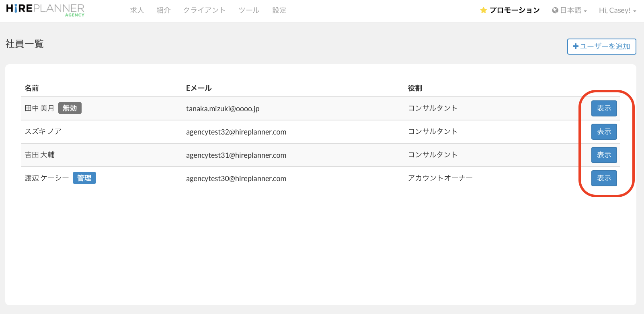
Task: Click the 名前 column header
Action: pos(32,88)
